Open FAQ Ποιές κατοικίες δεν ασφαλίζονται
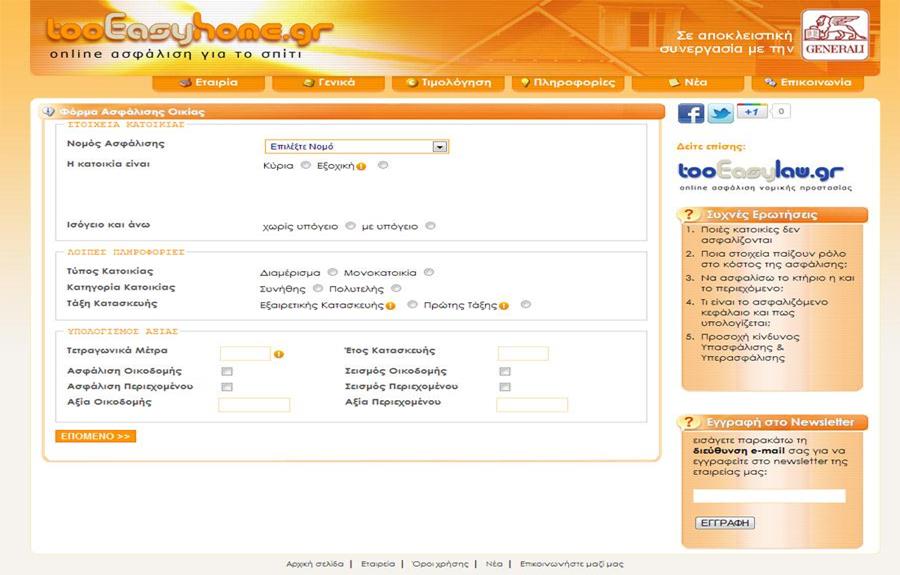This screenshot has height=575, width=900. click(x=750, y=235)
